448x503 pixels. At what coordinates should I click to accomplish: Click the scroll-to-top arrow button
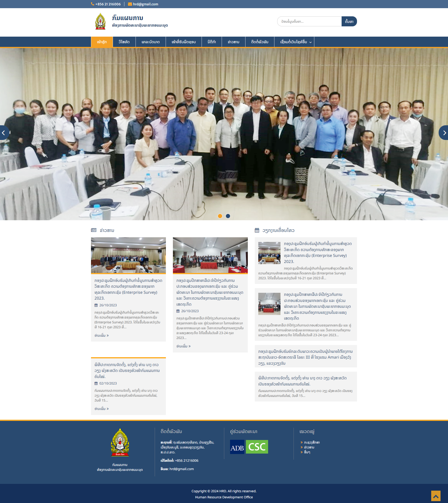pyautogui.click(x=435, y=496)
